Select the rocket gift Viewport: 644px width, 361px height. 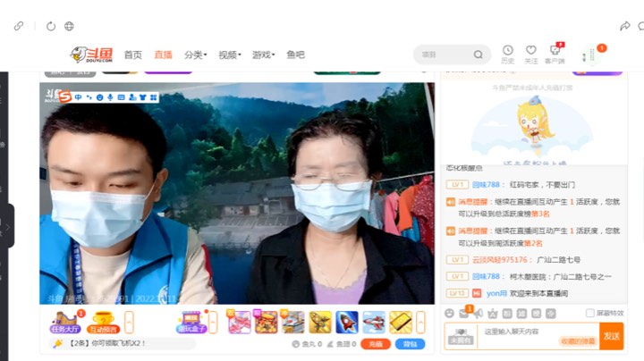347,322
